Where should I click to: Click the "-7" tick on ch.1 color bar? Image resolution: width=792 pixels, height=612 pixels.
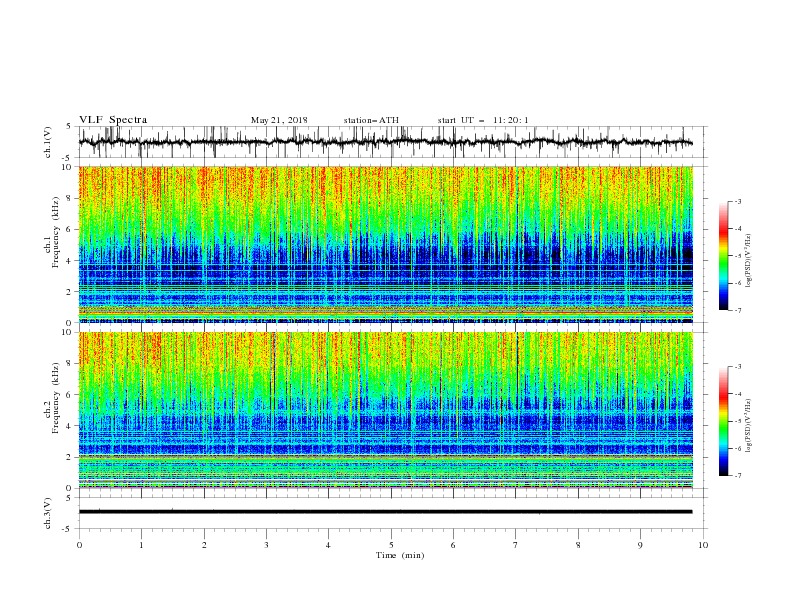point(737,311)
